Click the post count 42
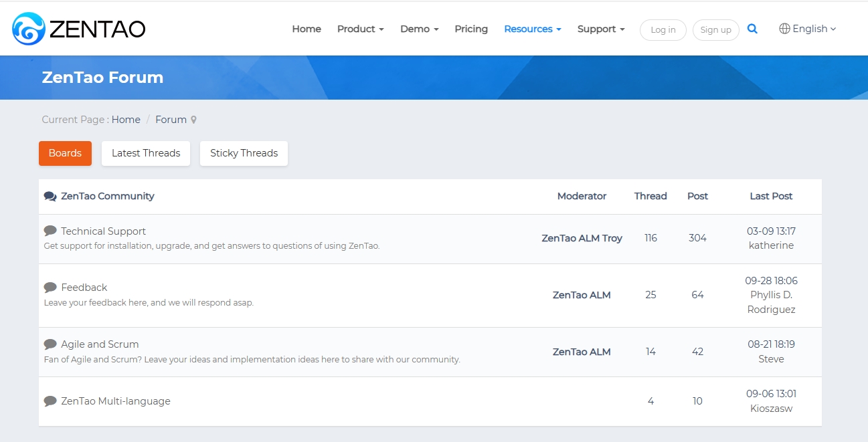This screenshot has width=868, height=442. [697, 352]
